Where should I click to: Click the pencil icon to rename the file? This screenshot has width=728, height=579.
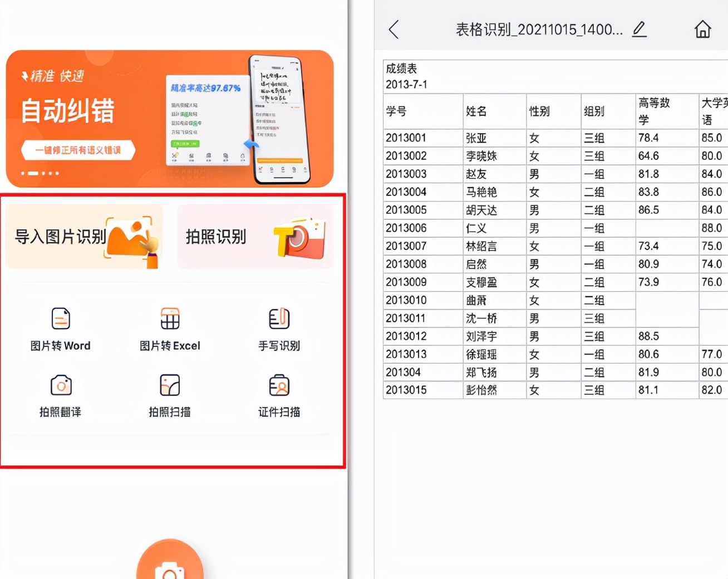pyautogui.click(x=639, y=29)
